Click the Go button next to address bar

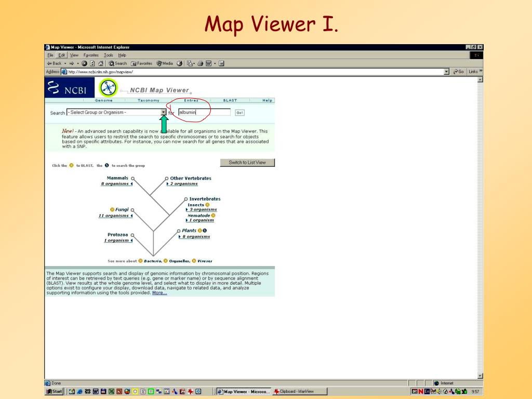point(459,72)
